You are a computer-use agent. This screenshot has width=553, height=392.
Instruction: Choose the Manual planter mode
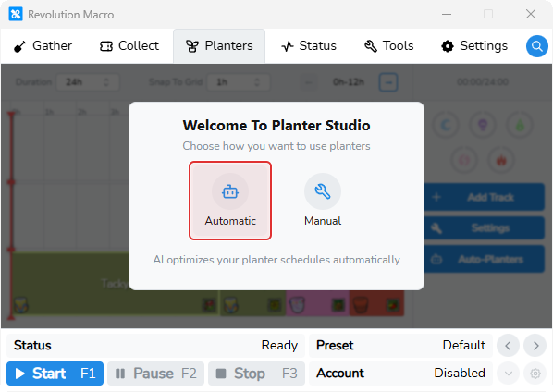coord(323,201)
